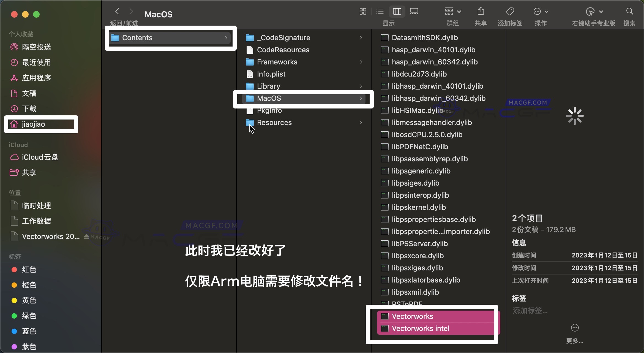
Task: Select the Vectorworks intel file
Action: [x=420, y=328]
